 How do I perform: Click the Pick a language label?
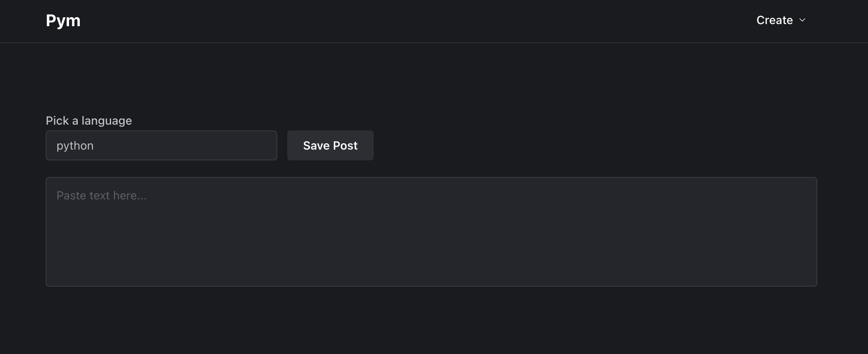pos(89,120)
